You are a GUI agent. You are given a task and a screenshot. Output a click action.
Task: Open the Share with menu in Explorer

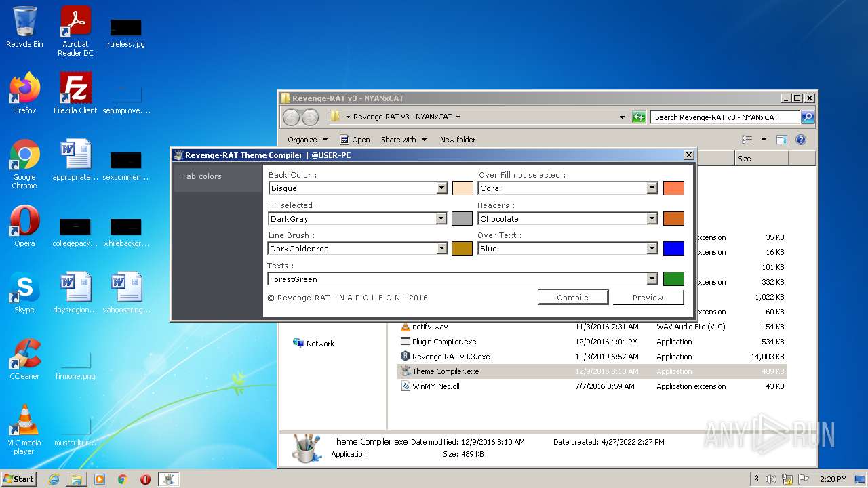click(x=404, y=140)
